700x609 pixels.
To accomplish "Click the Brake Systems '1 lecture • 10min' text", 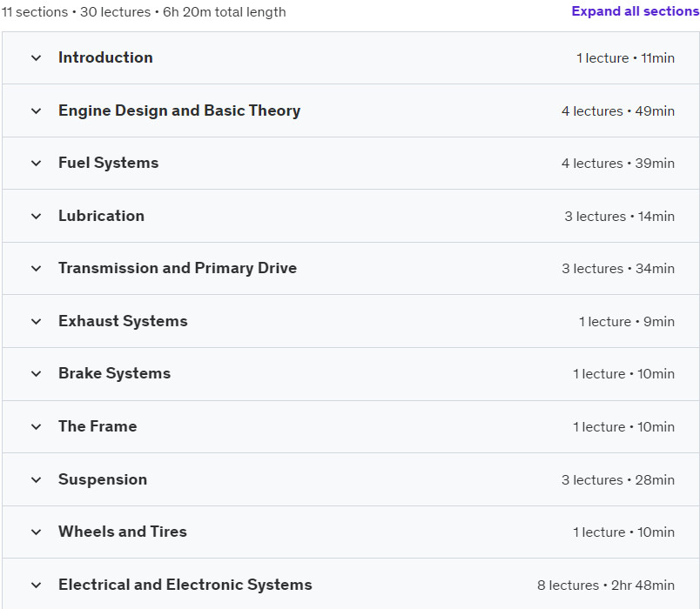I will (624, 374).
